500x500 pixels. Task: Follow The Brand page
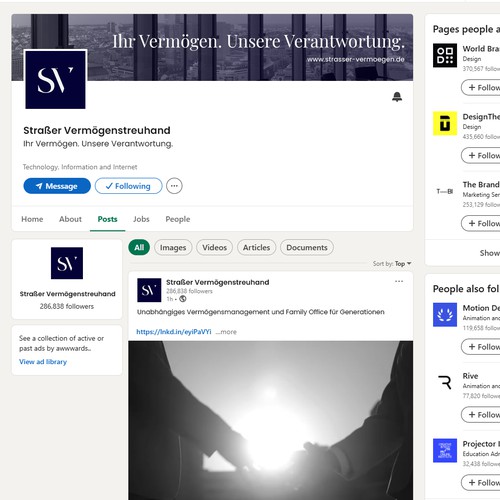(x=481, y=223)
